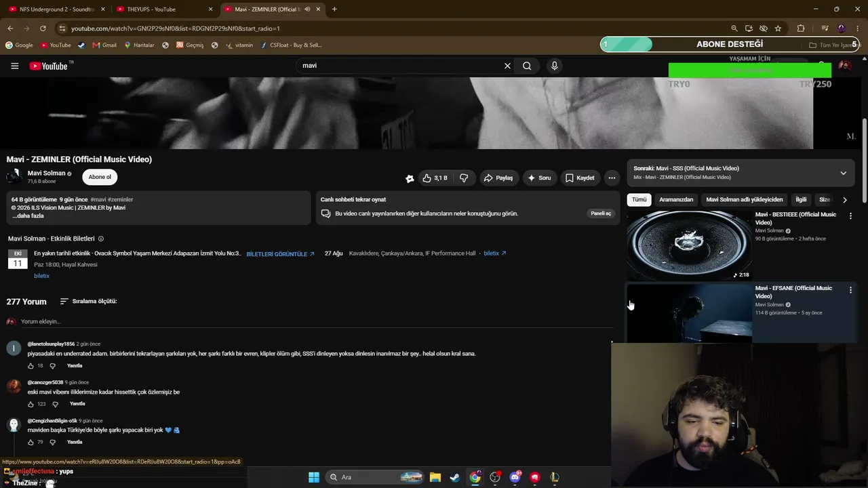
Task: Open Discord from the taskbar
Action: tap(515, 477)
